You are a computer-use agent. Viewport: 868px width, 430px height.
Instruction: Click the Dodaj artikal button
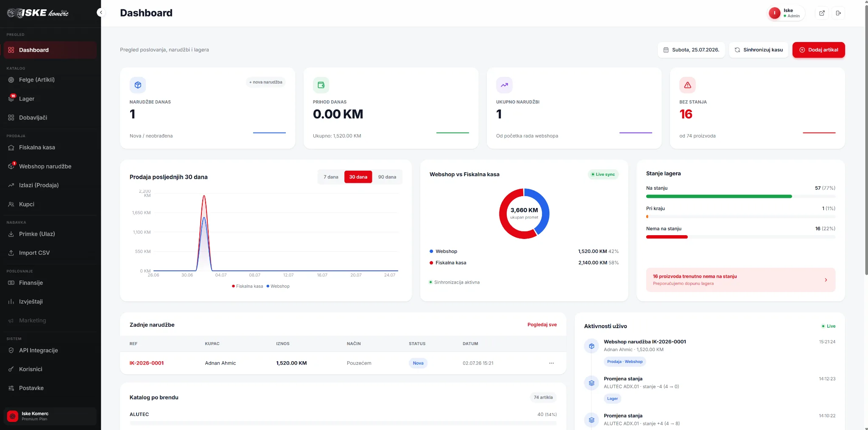818,50
